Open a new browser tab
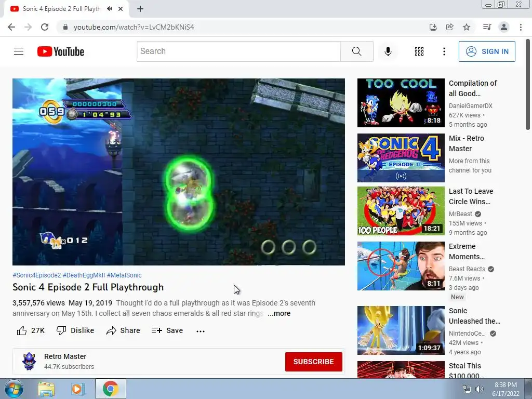The image size is (532, 399). click(x=140, y=9)
